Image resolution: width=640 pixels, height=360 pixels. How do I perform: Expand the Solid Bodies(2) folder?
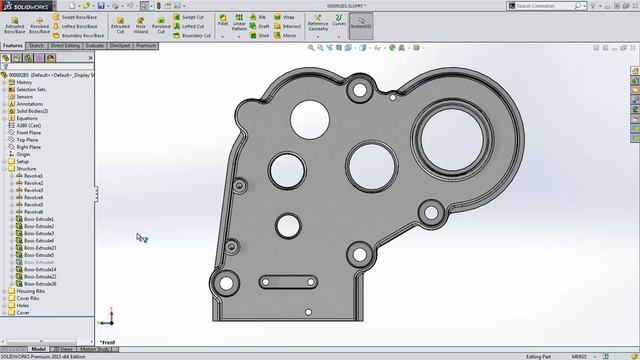[x=4, y=111]
